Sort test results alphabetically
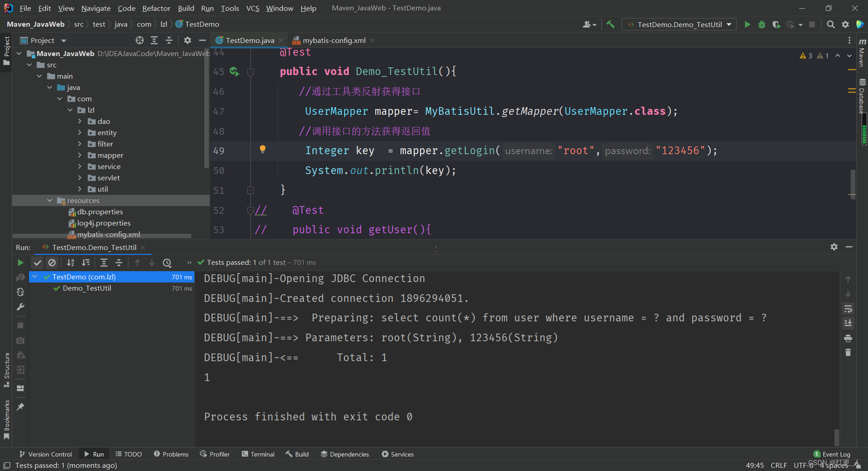The image size is (868, 471). click(71, 263)
